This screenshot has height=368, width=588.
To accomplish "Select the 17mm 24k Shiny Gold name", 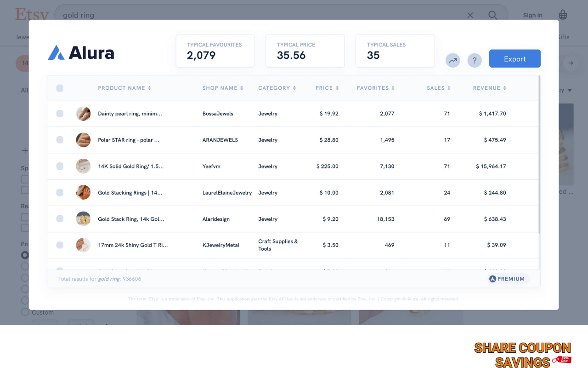I will (x=133, y=245).
